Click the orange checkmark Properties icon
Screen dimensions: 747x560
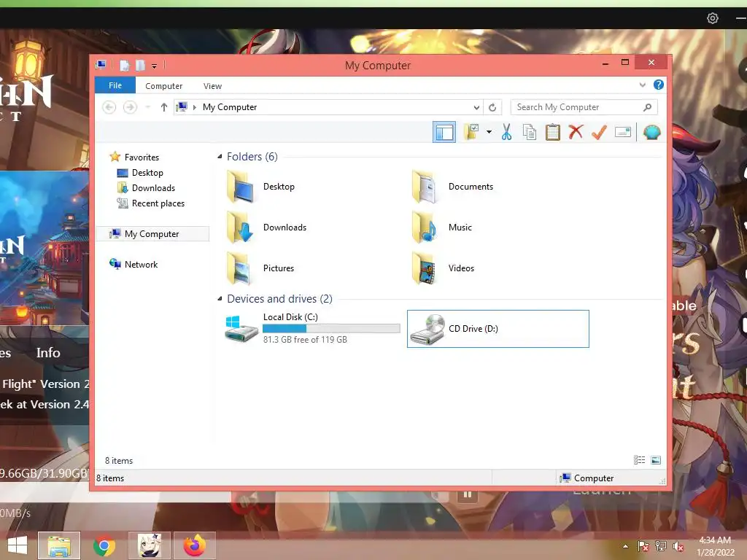pos(599,132)
